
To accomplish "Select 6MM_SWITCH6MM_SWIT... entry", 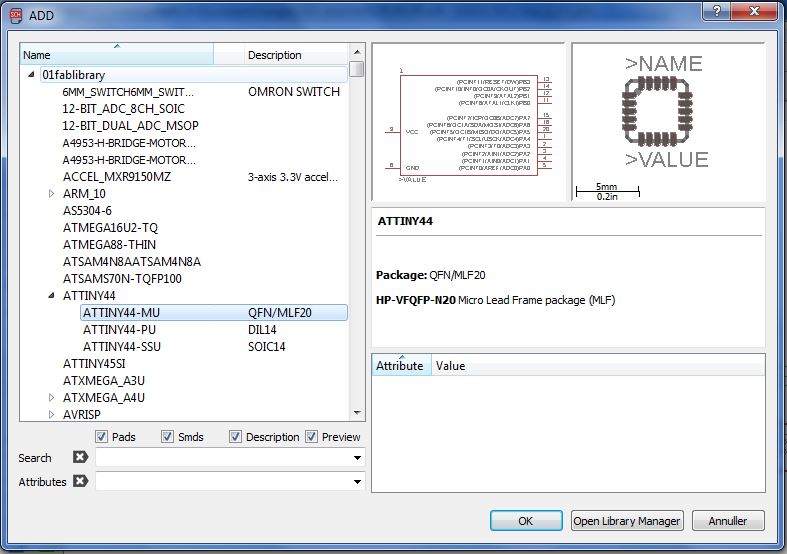I will pos(128,92).
